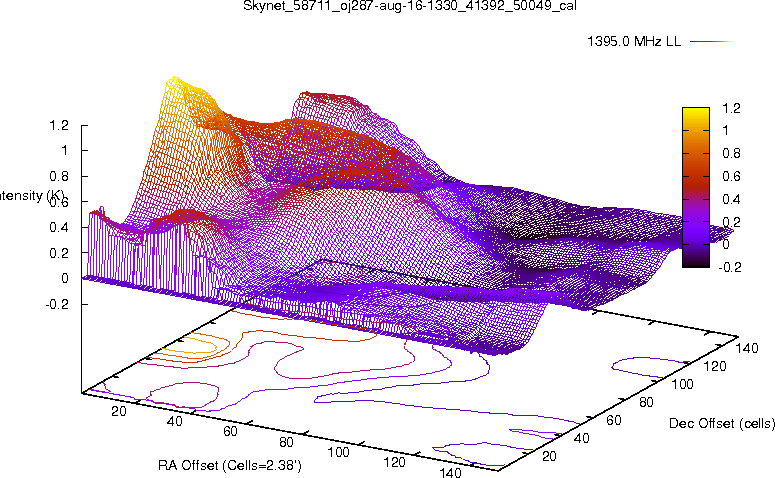Viewport: 775px width, 478px height.
Task: Select the RA Offset tick label 100
Action: pos(339,452)
